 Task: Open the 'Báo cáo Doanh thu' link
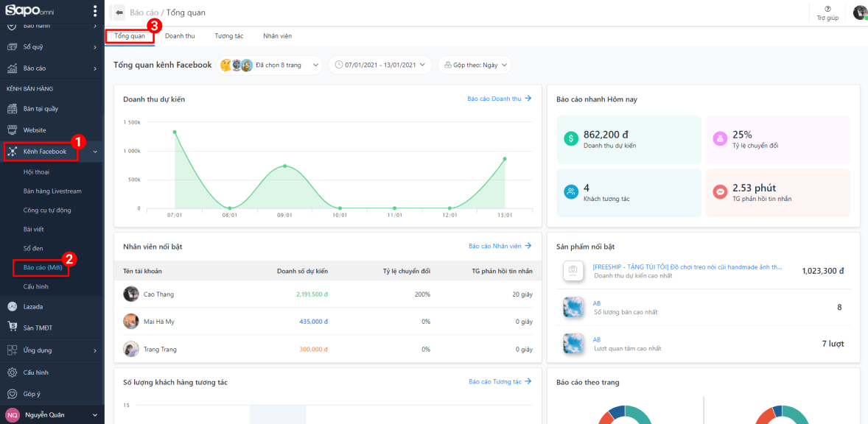(x=499, y=99)
